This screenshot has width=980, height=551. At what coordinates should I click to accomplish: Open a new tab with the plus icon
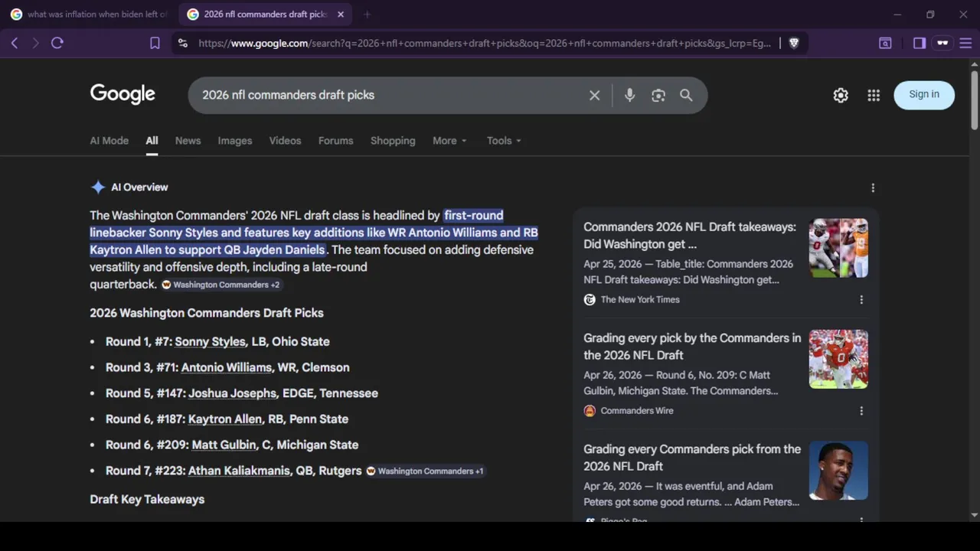pos(367,15)
